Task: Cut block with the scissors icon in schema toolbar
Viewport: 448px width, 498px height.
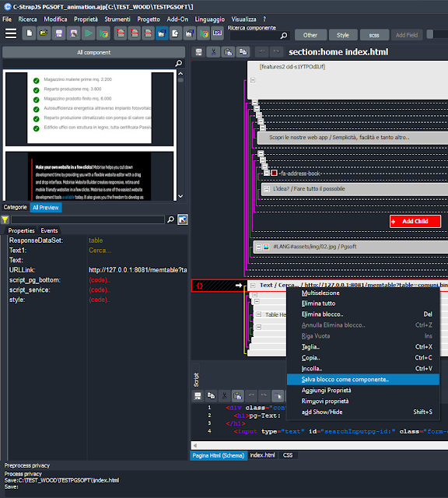Action: tap(213, 52)
